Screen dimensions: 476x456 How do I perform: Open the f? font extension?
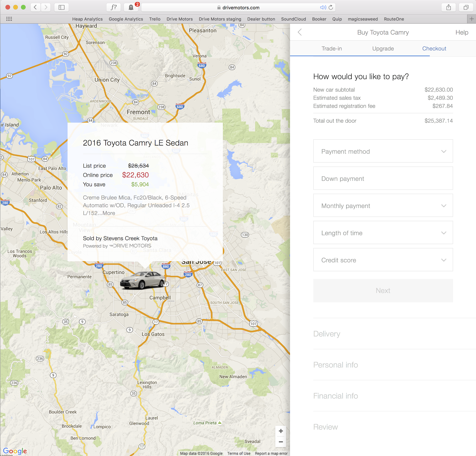pos(114,7)
